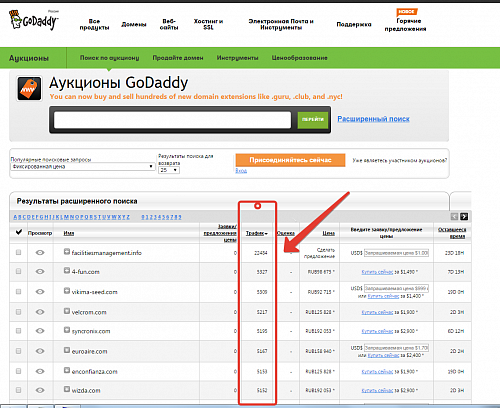The image size is (500, 408).
Task: Click the auction domain search field
Action: point(172,120)
